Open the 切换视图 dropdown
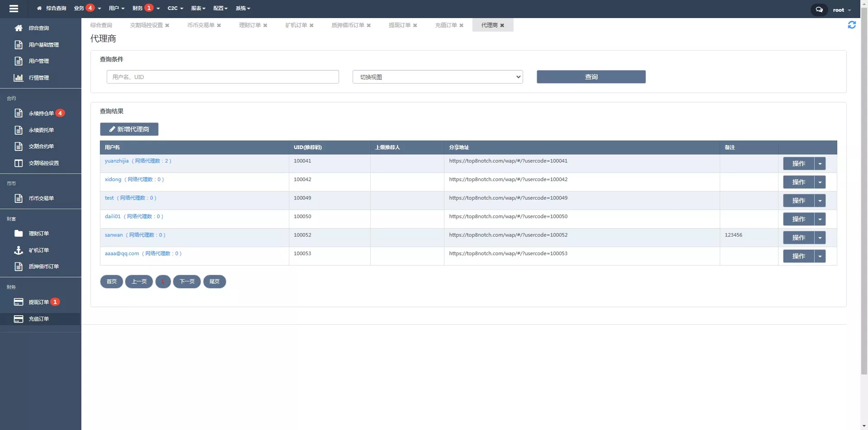868x430 pixels. point(437,77)
